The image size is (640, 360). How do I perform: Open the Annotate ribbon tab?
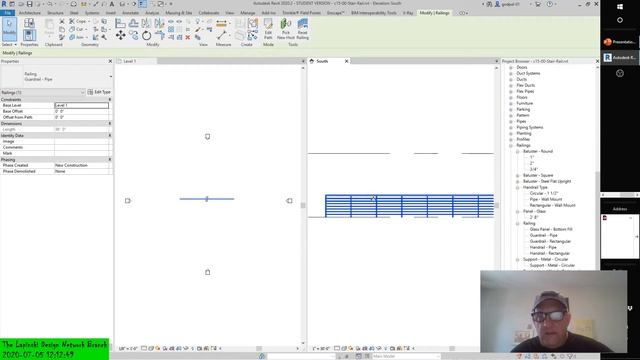(130, 13)
